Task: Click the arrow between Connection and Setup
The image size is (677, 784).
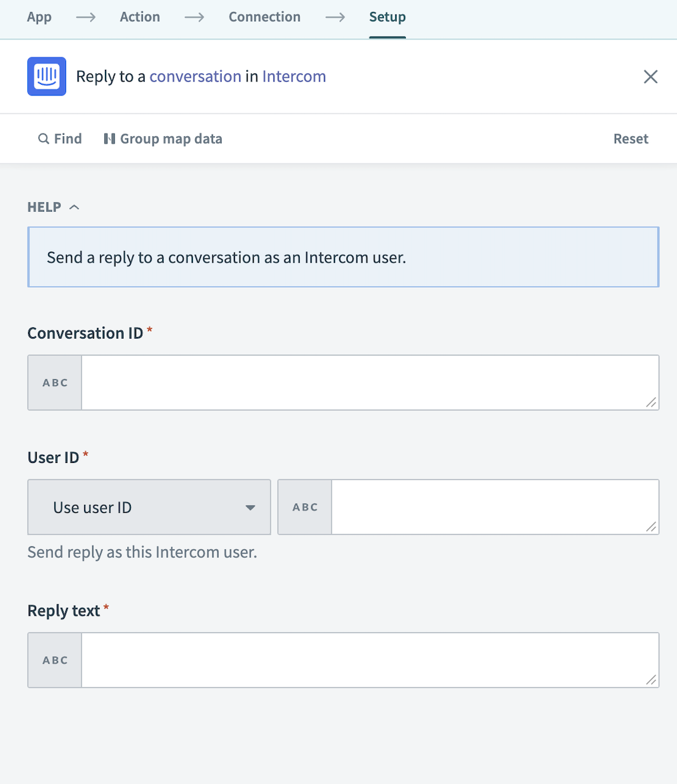Action: tap(334, 17)
